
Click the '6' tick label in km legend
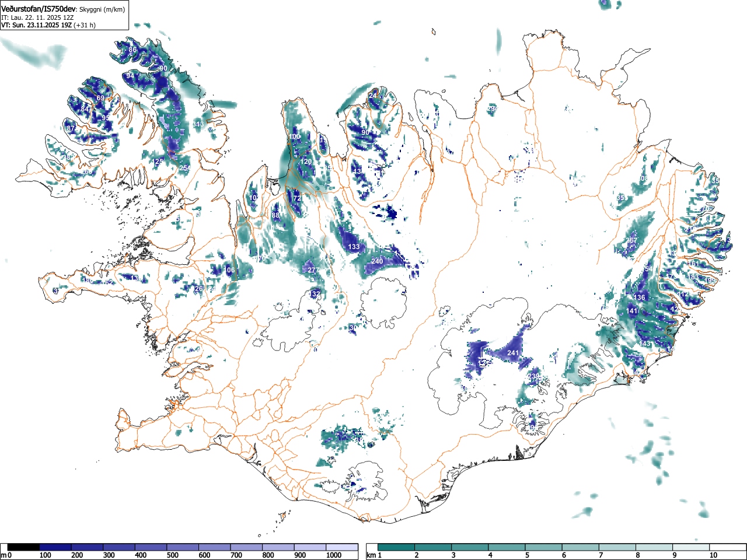(x=563, y=555)
